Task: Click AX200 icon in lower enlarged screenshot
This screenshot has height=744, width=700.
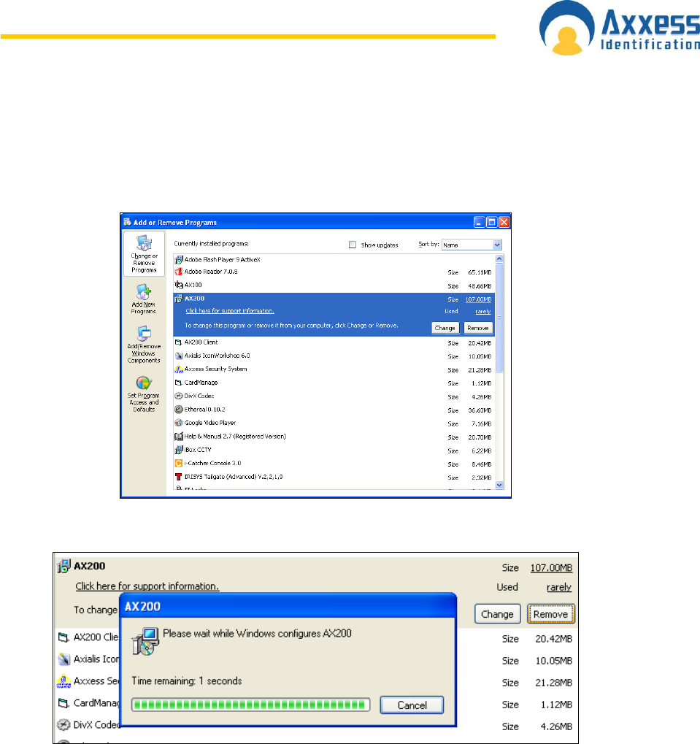Action: click(x=64, y=566)
